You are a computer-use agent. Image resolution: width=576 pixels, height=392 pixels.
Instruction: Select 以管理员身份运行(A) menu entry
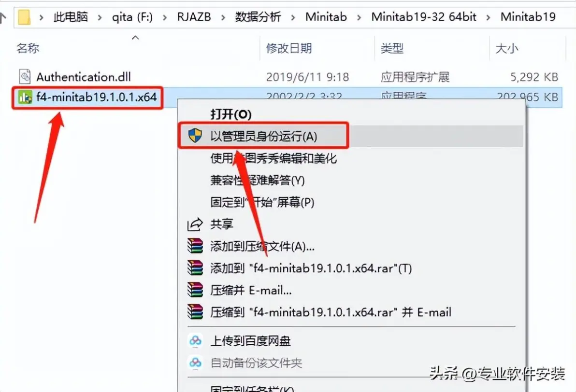(x=263, y=136)
